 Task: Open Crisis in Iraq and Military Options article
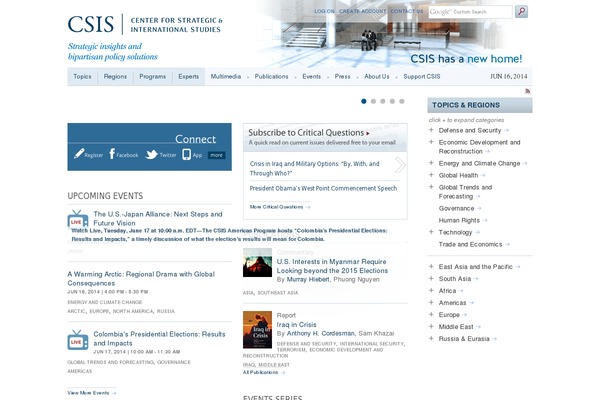pos(315,168)
